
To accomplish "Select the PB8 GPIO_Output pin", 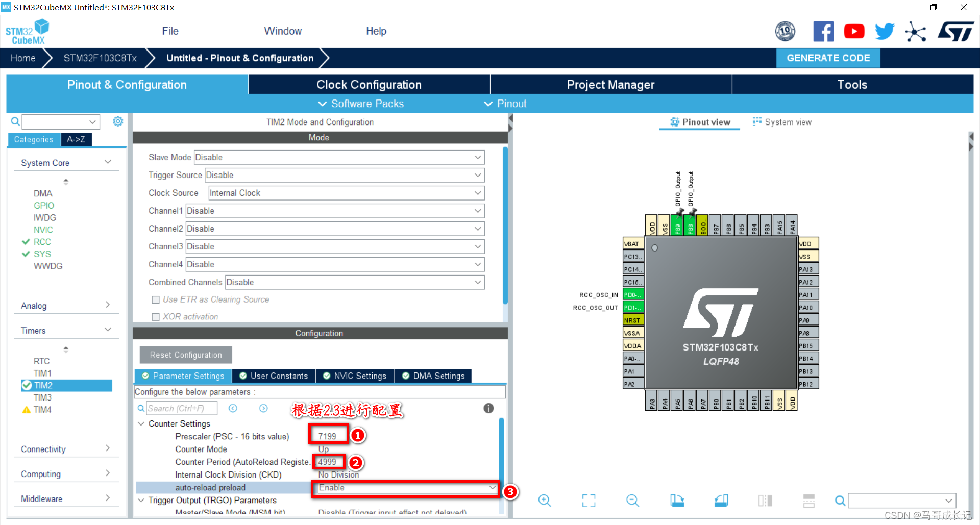I will [x=690, y=225].
